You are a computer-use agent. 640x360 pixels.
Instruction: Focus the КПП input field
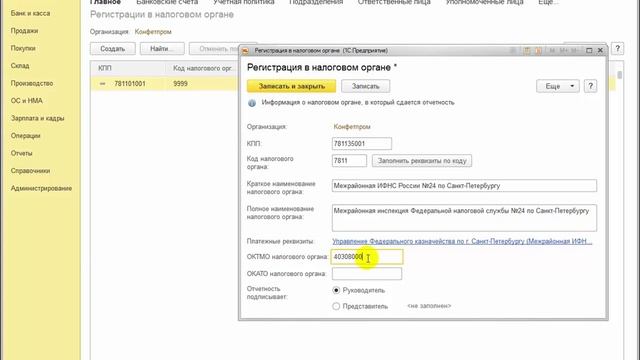click(x=362, y=144)
